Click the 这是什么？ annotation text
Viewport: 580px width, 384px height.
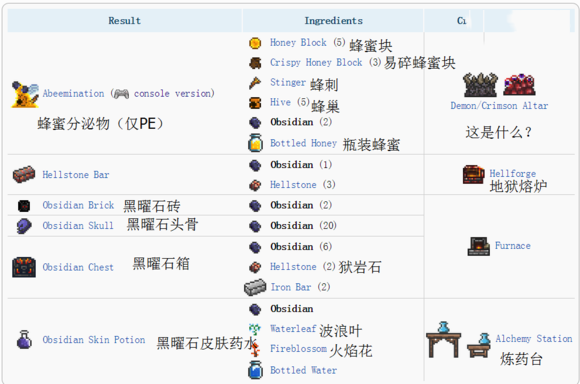[x=499, y=132]
